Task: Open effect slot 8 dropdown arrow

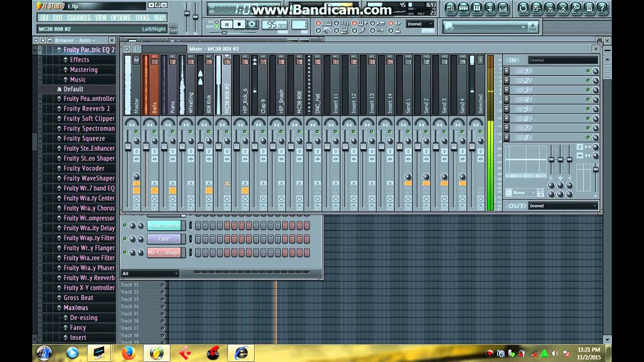Action: [x=507, y=137]
